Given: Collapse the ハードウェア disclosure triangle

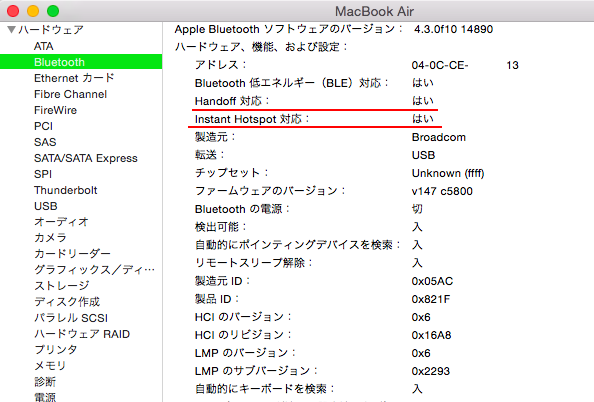Looking at the screenshot, I should [11, 30].
